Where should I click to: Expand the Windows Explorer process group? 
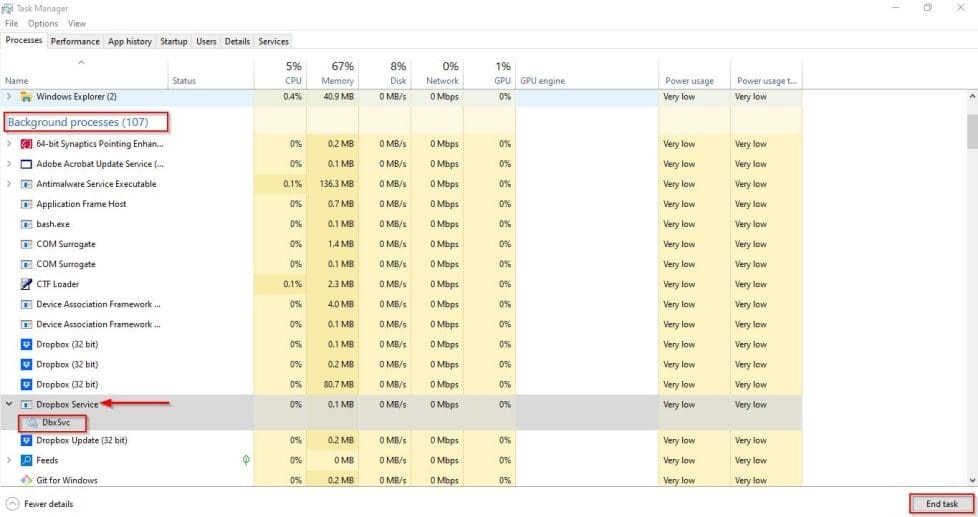pos(10,97)
